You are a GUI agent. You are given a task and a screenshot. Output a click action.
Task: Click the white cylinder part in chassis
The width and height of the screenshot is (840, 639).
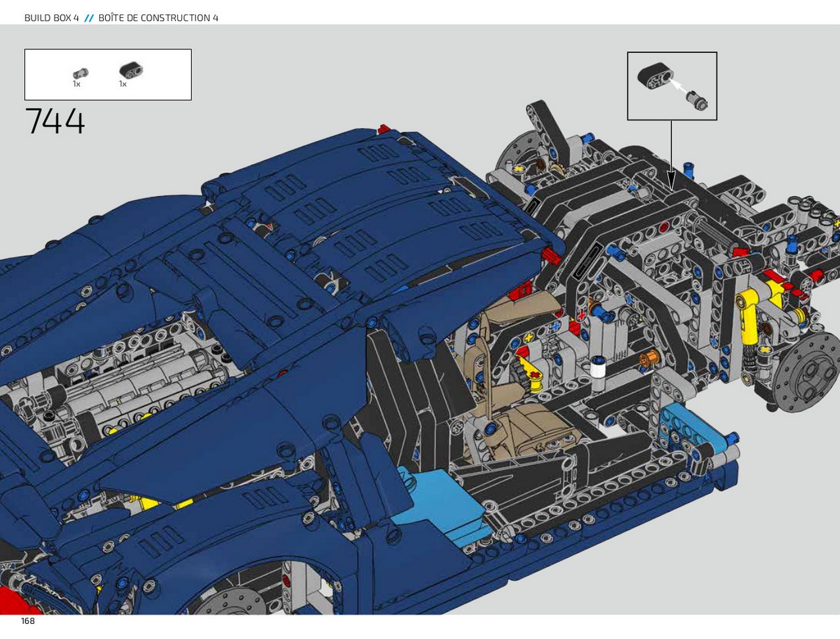click(x=597, y=367)
